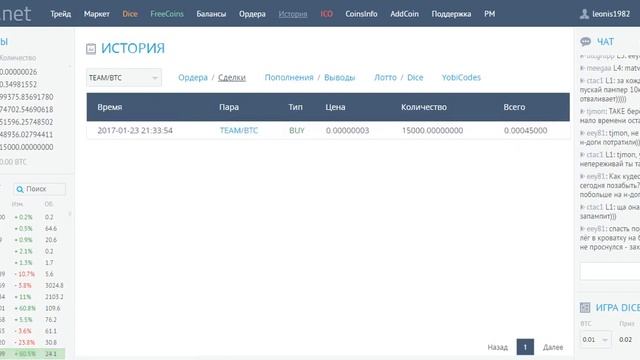Open the Маркет menu item

pos(97,14)
